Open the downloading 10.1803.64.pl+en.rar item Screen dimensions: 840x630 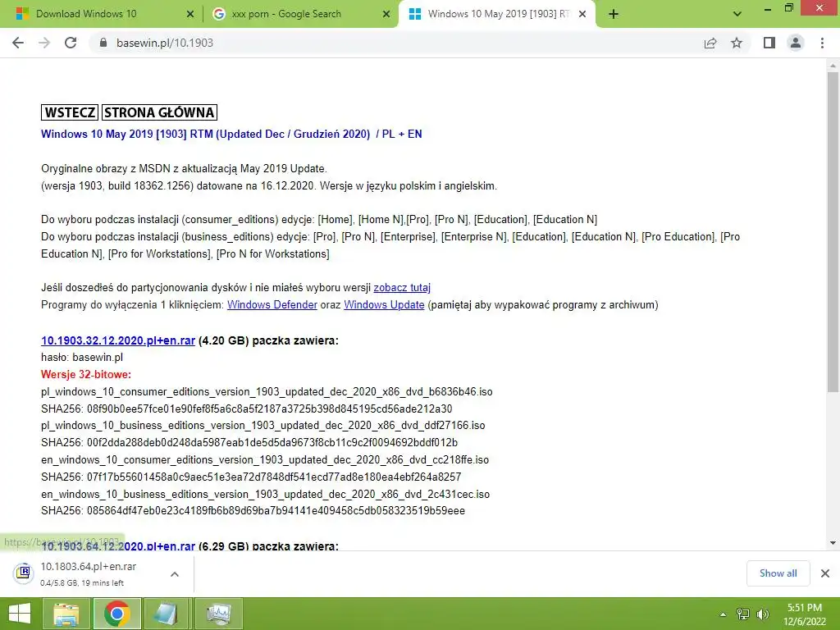click(x=89, y=566)
